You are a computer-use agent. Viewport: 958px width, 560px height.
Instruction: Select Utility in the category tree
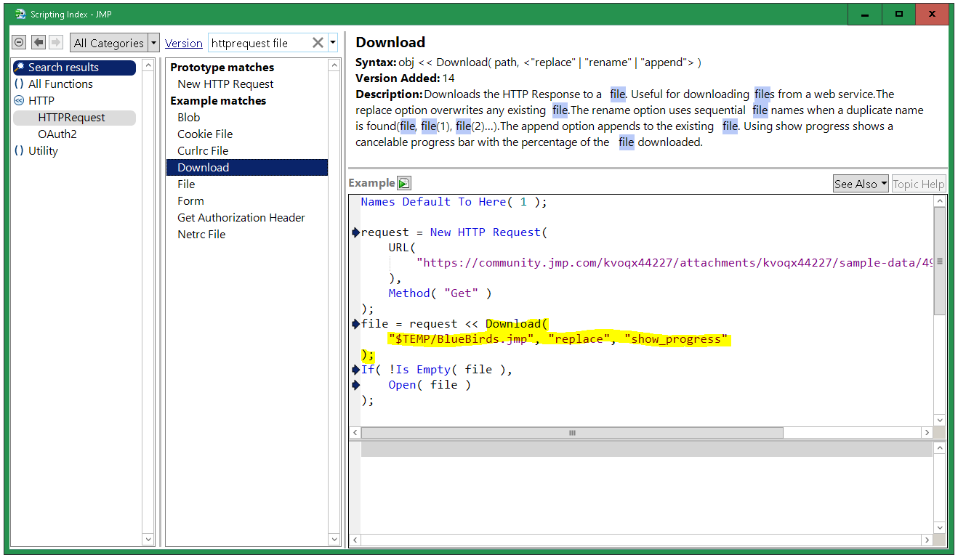coord(42,150)
